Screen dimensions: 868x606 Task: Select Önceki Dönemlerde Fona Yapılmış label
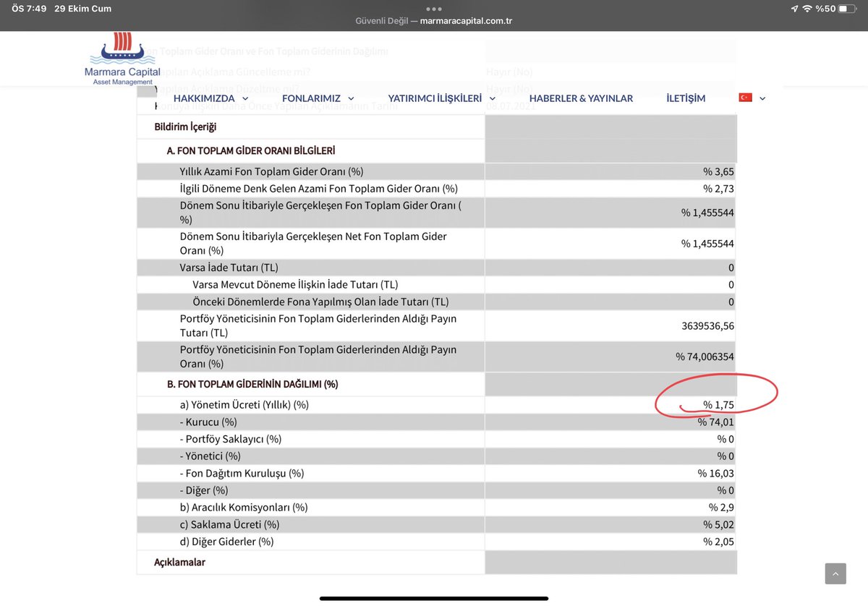[320, 302]
